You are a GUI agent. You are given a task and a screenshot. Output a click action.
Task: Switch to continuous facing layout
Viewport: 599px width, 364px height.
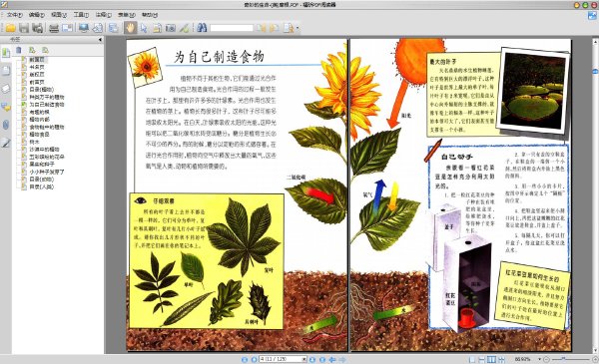501,359
